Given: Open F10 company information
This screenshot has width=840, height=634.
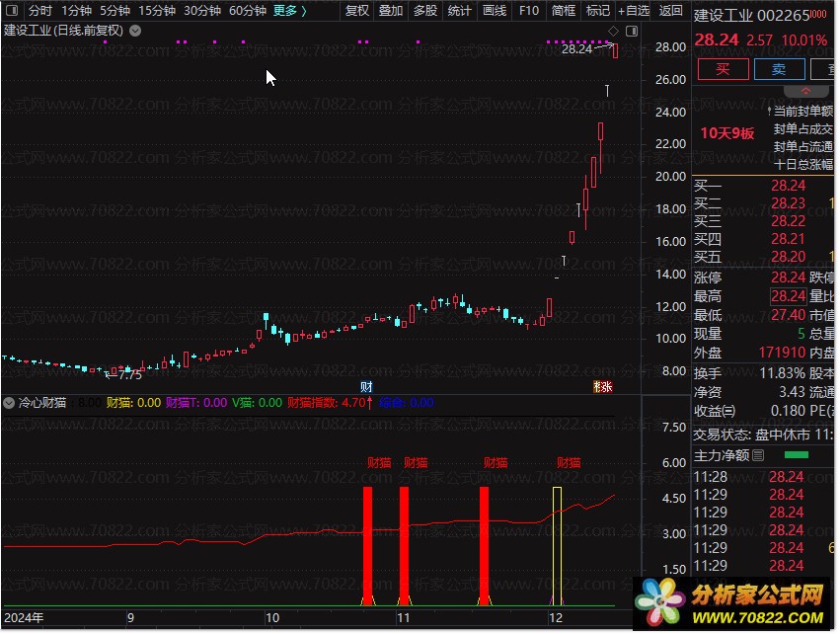Looking at the screenshot, I should point(529,10).
